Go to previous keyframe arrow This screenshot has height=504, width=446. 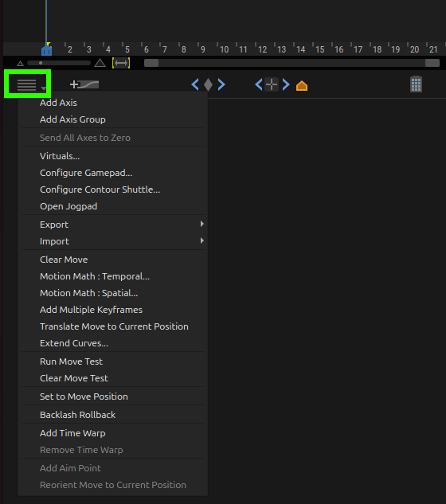point(195,84)
